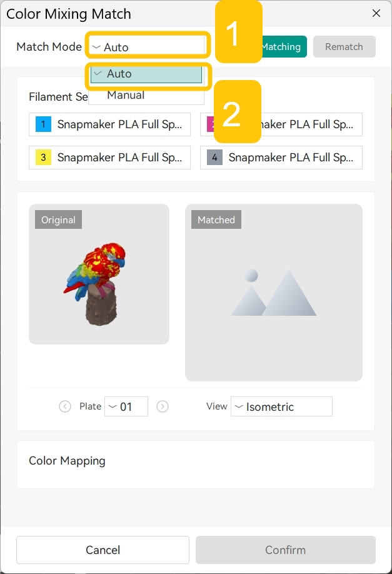Click the yellow filament 3 color swatch
Viewport: 392px width, 574px height.
point(43,158)
